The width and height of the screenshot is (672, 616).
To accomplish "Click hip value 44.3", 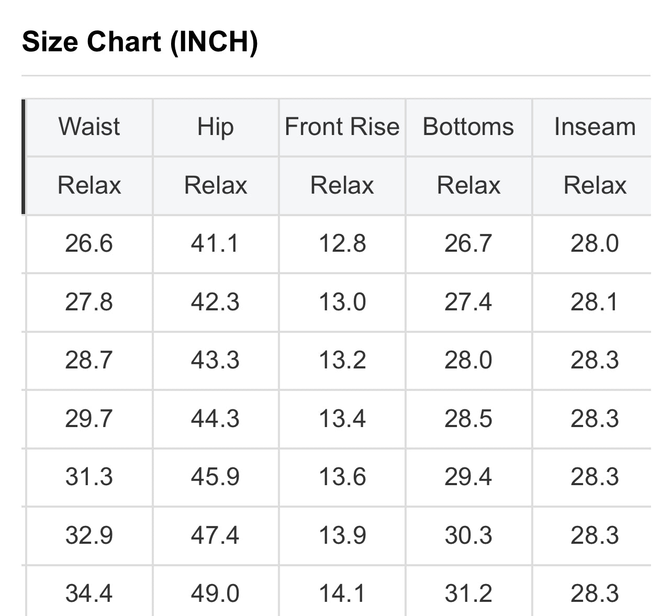I will point(215,419).
